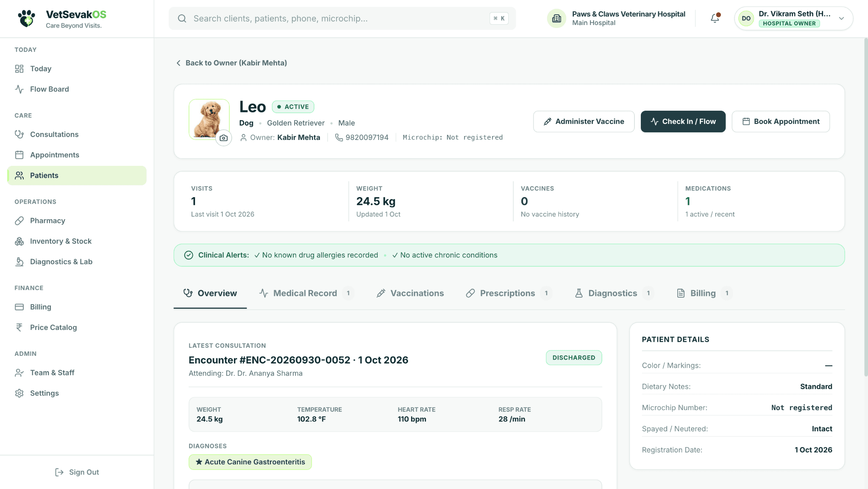The image size is (868, 489).
Task: Select the Overview tab
Action: point(210,293)
